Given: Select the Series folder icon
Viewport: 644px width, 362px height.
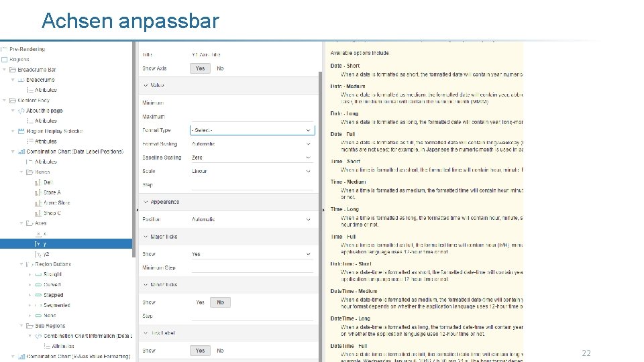Looking at the screenshot, I should 30,172.
